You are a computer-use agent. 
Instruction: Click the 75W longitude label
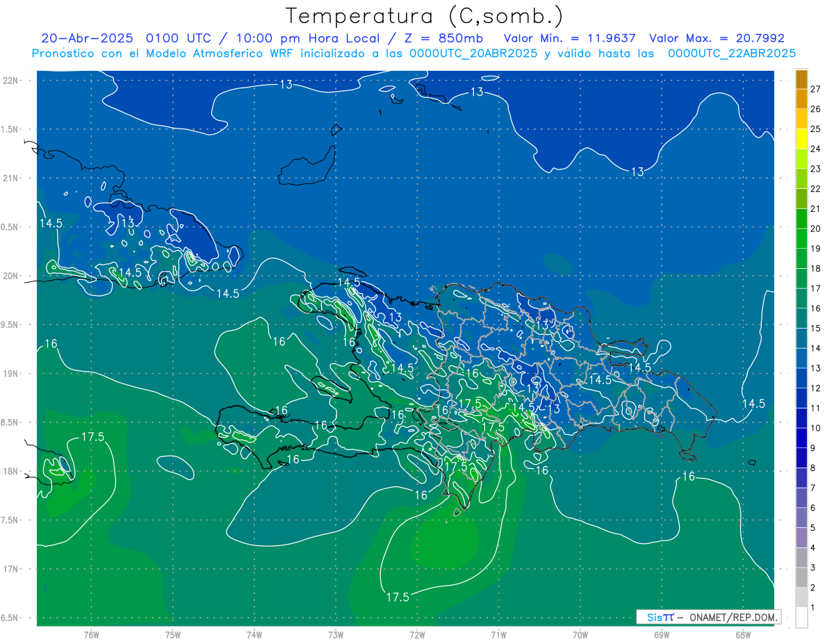click(173, 634)
